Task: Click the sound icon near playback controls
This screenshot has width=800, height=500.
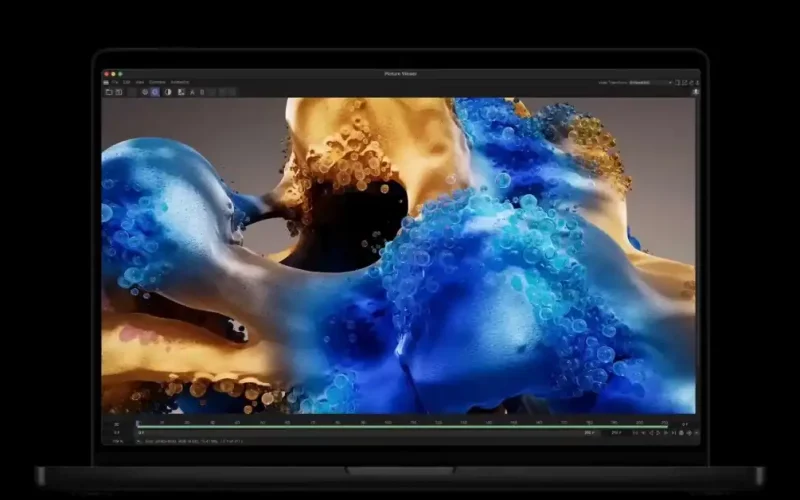Action: point(689,433)
